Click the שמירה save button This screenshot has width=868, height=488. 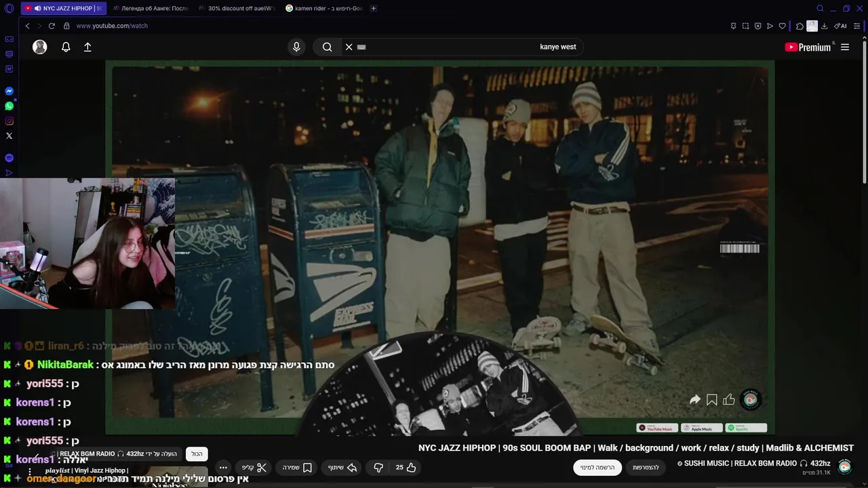point(298,467)
